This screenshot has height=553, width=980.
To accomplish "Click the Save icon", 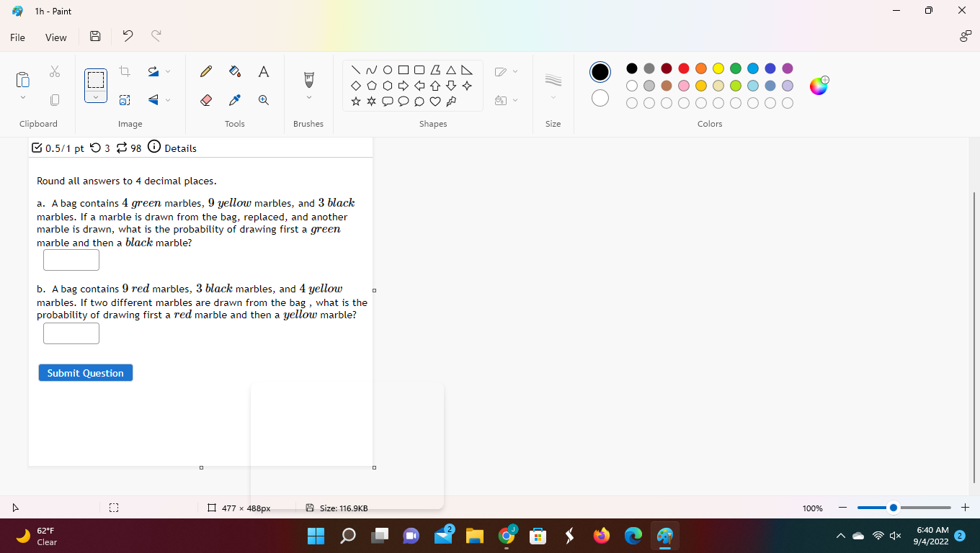I will (x=94, y=37).
